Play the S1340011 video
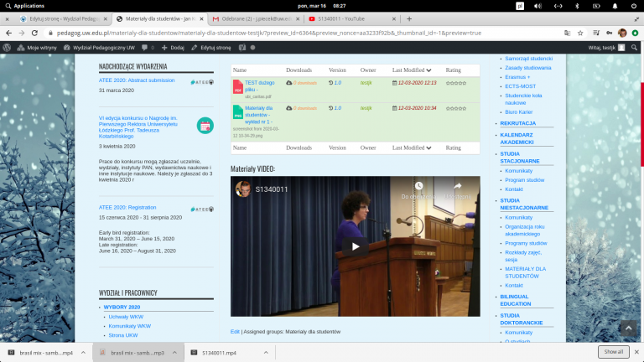Viewport: 644px width, 362px height. (x=356, y=246)
